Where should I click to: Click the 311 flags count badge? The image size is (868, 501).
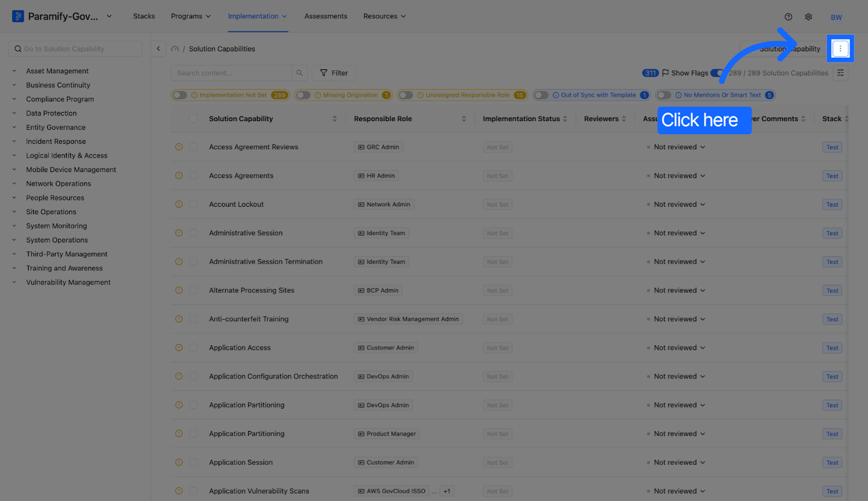(x=650, y=73)
